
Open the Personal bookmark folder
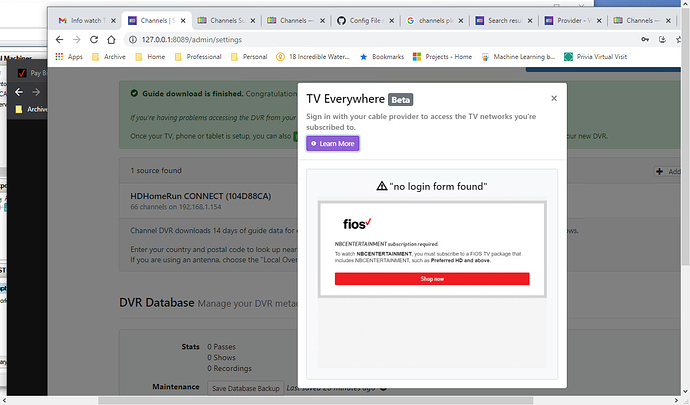[249, 57]
